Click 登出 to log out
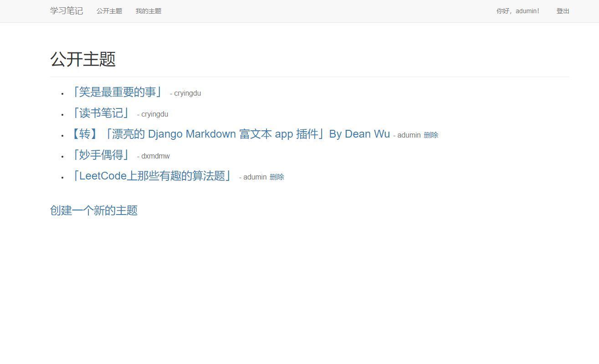Screen dimensions: 599x364 563,11
